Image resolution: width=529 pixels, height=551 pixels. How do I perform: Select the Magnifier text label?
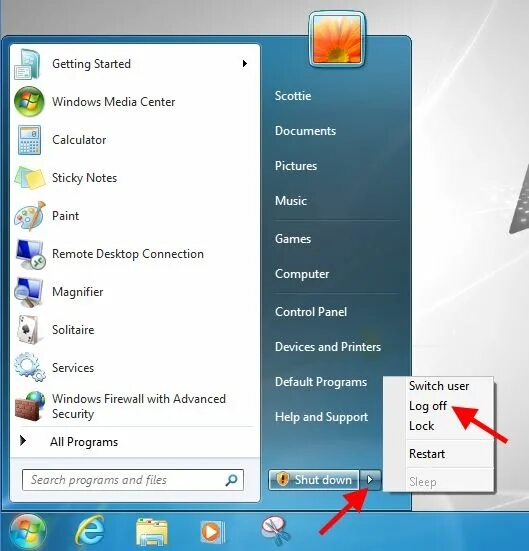point(77,292)
